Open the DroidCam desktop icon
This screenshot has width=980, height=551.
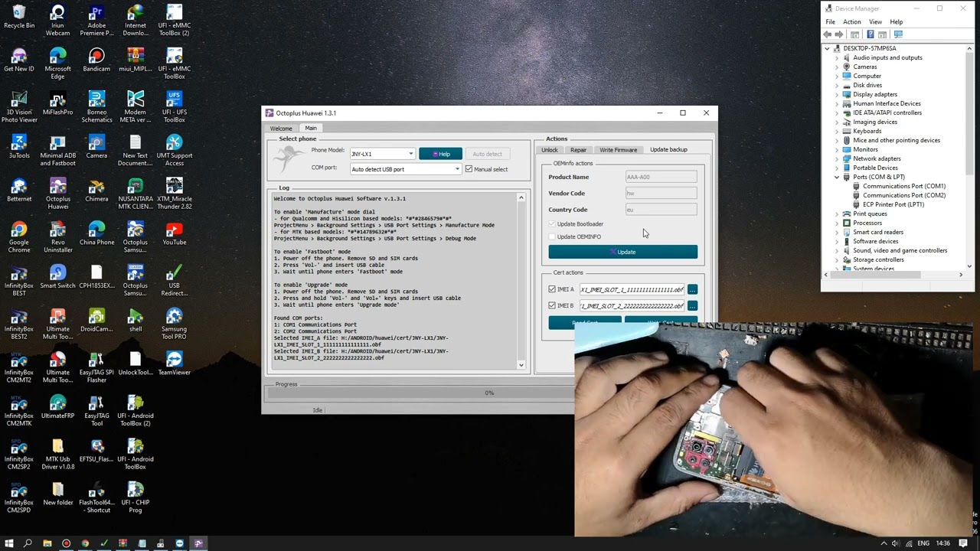[x=96, y=321]
